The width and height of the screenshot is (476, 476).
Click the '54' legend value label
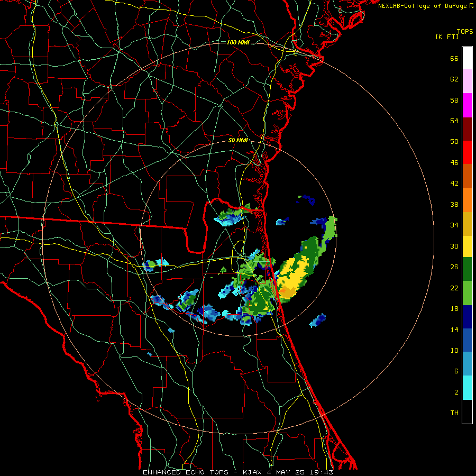(454, 121)
